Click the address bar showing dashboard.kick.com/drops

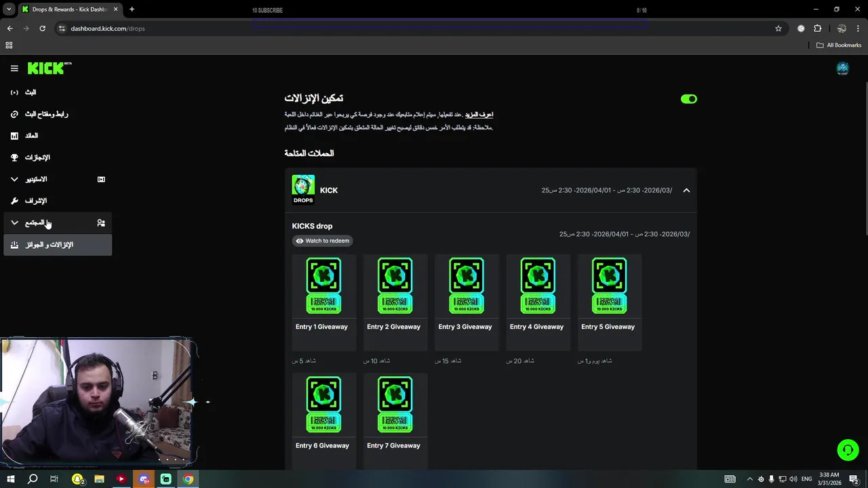point(420,28)
